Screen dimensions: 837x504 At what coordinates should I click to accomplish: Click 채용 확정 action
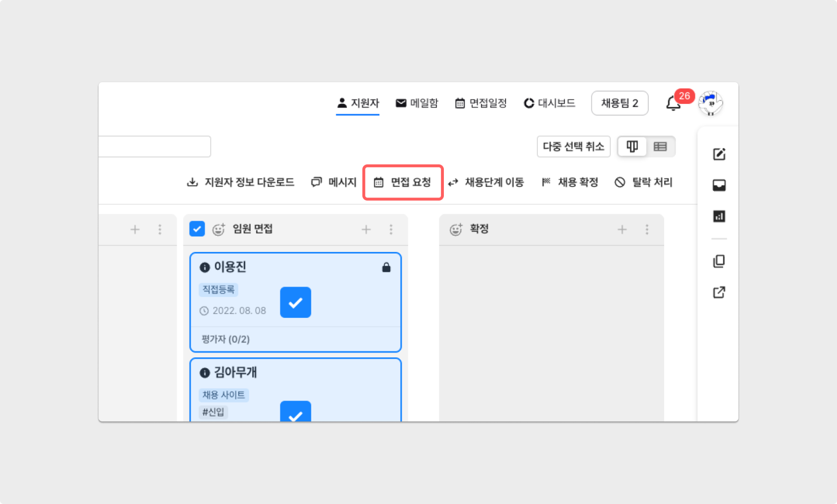(x=569, y=182)
